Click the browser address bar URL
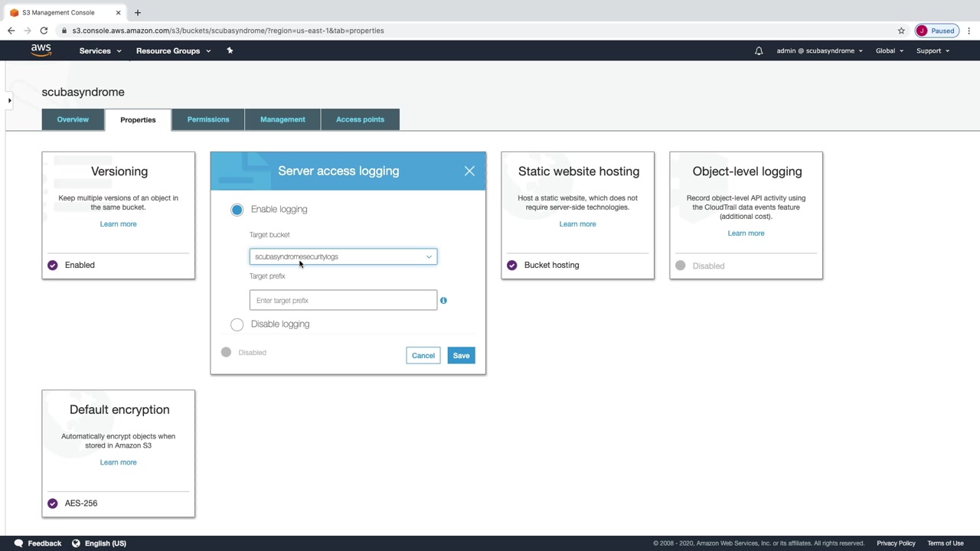 pyautogui.click(x=228, y=31)
